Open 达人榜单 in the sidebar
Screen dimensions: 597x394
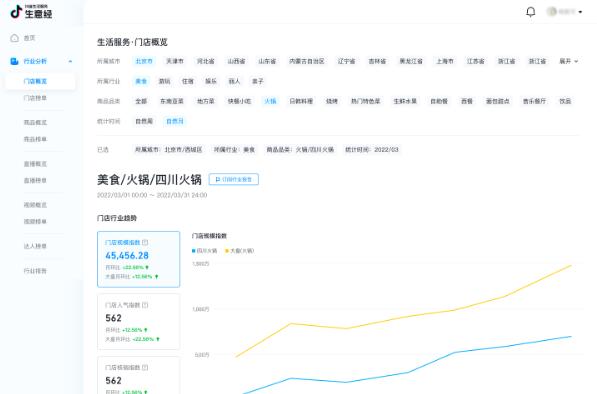pyautogui.click(x=35, y=246)
